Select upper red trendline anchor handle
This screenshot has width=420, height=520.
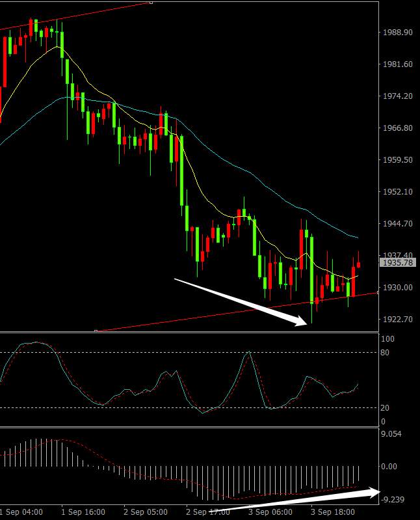[151, 3]
